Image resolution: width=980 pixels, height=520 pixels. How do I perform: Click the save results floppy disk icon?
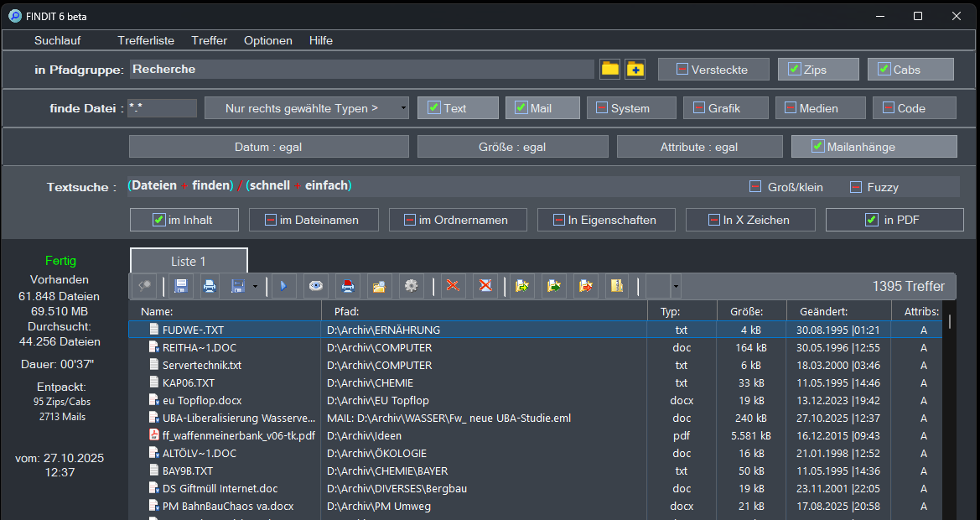[x=180, y=286]
